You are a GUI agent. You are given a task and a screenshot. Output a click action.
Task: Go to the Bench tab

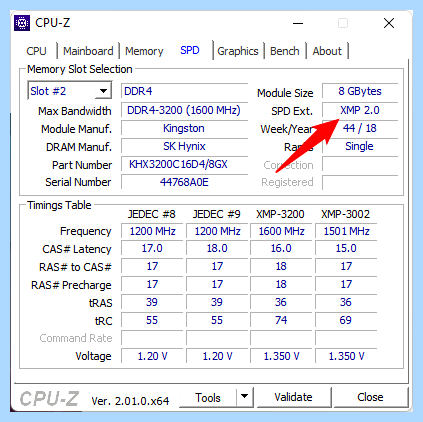click(285, 51)
